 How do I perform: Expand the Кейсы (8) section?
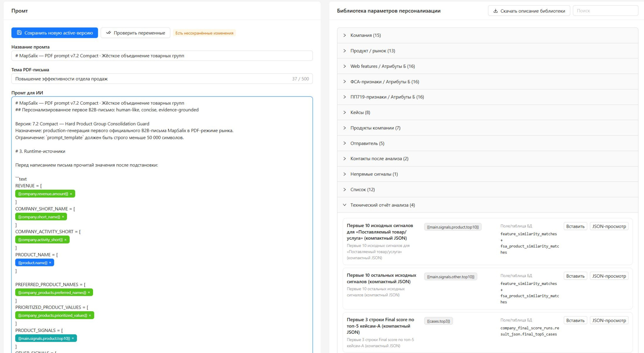click(x=487, y=112)
